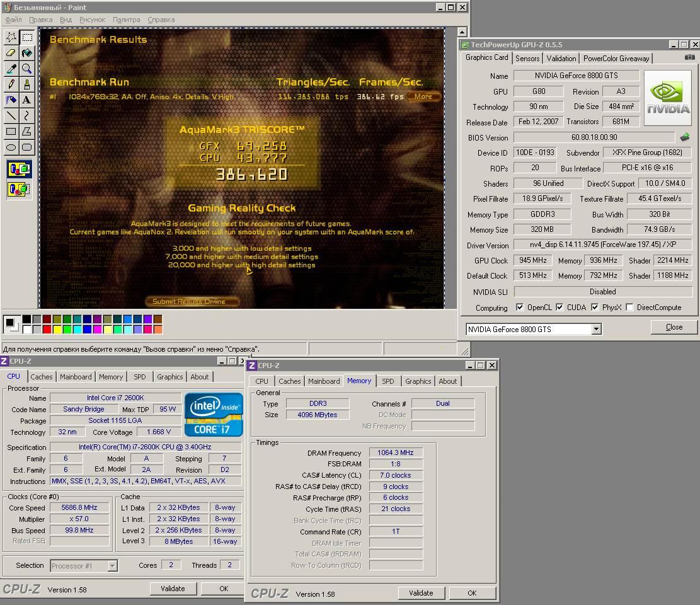Screen dimensions: 700x605
Task: Open the Processor #1 selection dropdown
Action: [113, 566]
